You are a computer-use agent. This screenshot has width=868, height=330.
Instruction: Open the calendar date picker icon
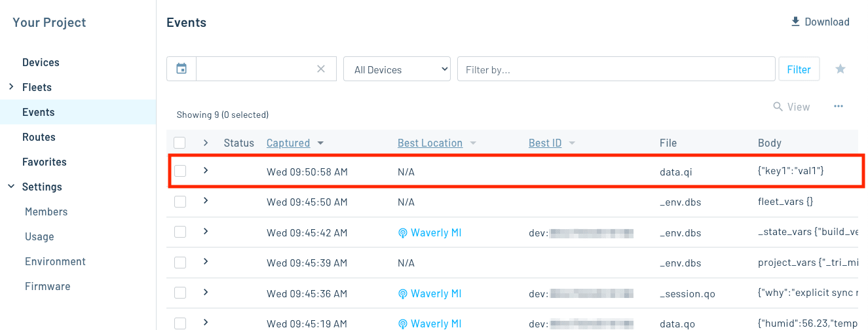[181, 69]
